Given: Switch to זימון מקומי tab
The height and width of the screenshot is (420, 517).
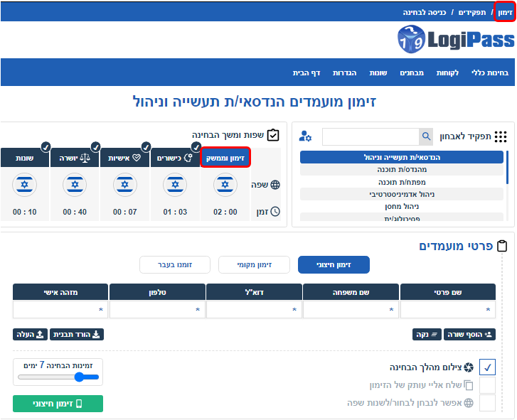Looking at the screenshot, I should click(x=254, y=265).
